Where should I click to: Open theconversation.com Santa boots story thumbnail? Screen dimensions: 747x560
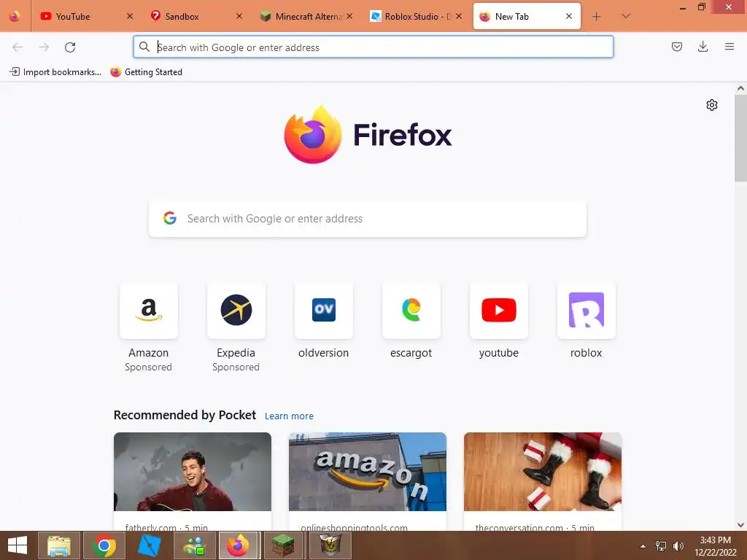pos(543,472)
